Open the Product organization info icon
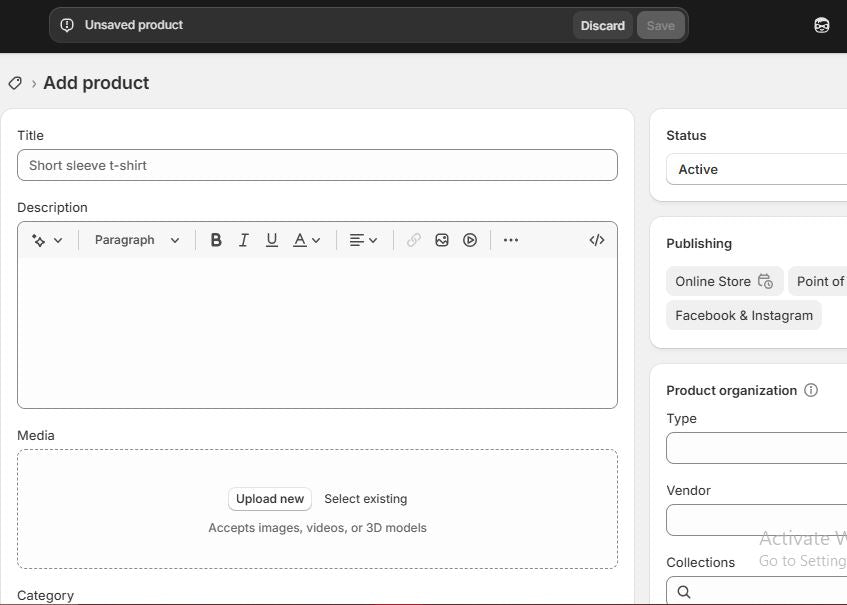This screenshot has width=847, height=605. pyautogui.click(x=811, y=390)
